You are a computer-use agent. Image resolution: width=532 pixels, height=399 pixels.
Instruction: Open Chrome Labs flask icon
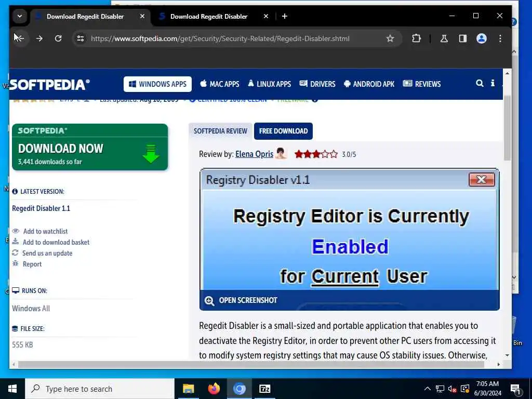coord(444,38)
